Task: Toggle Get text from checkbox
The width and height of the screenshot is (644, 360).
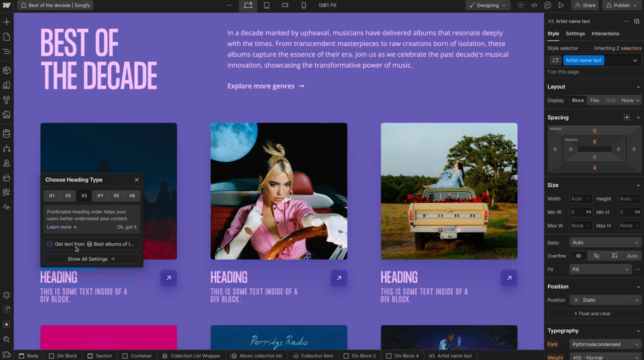Action: point(50,244)
